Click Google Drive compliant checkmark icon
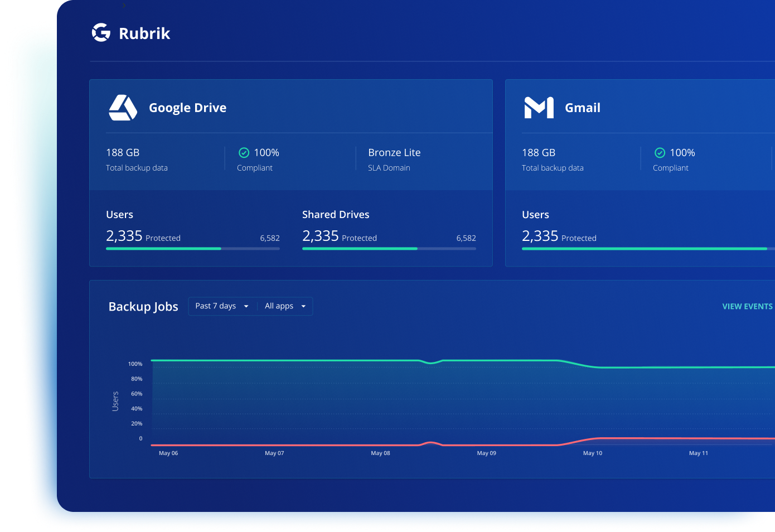 (x=244, y=153)
